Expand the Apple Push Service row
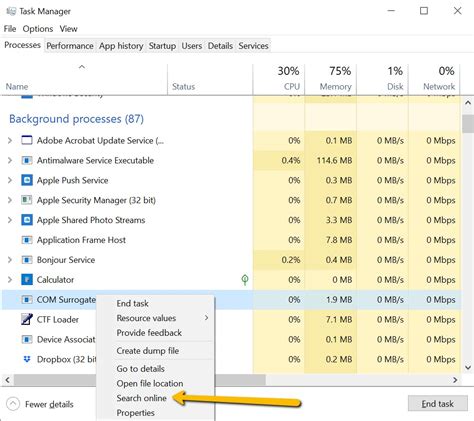Viewport: 474px width, 421px height. tap(10, 180)
